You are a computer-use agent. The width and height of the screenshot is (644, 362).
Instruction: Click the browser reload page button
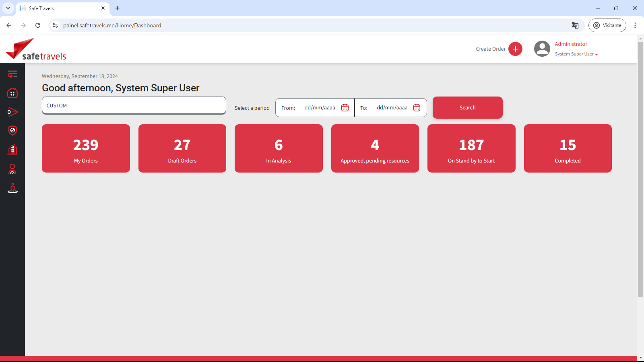(38, 25)
